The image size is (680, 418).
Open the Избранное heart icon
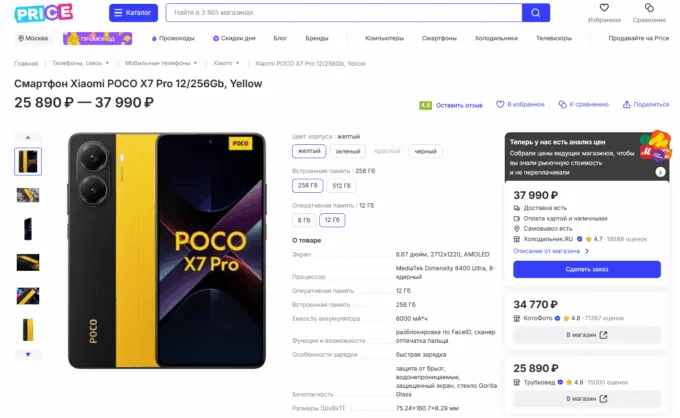pos(603,9)
